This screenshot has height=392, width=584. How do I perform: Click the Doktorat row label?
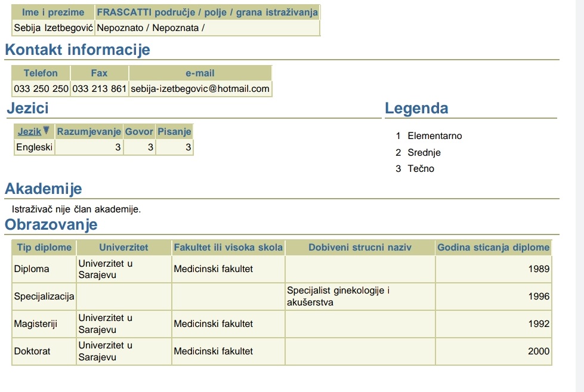pyautogui.click(x=32, y=351)
